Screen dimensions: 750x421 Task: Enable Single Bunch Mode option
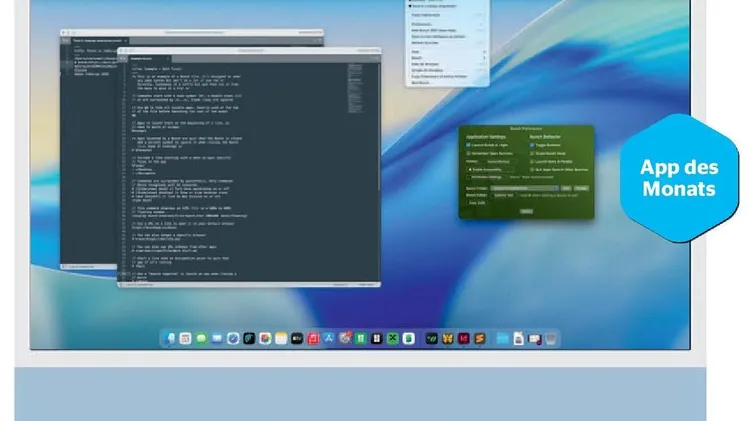point(532,153)
